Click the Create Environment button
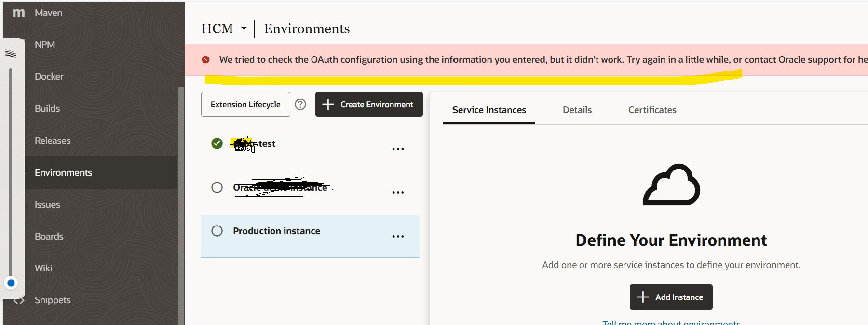This screenshot has height=325, width=868. click(369, 104)
